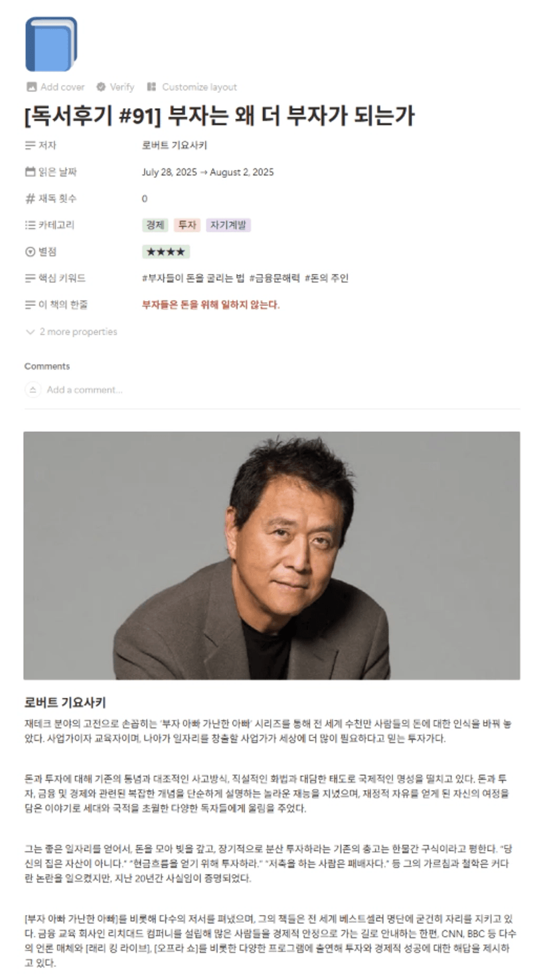The image size is (549, 980).
Task: Select the 자기계발 category tag
Action: [228, 225]
